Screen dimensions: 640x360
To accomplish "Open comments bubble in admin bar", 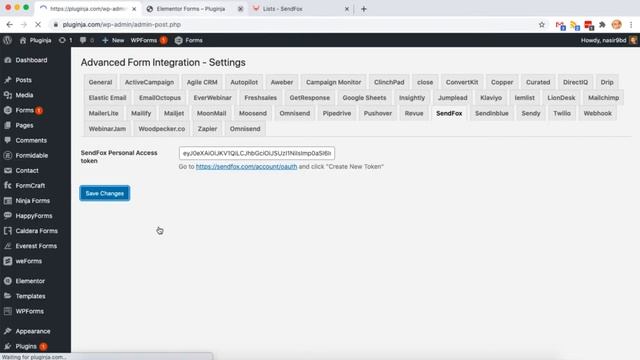I will click(87, 40).
